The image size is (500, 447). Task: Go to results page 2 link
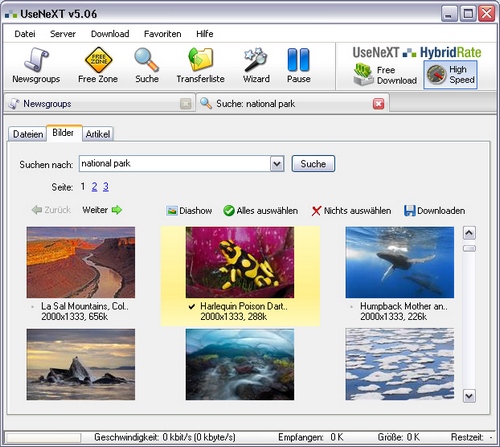94,187
